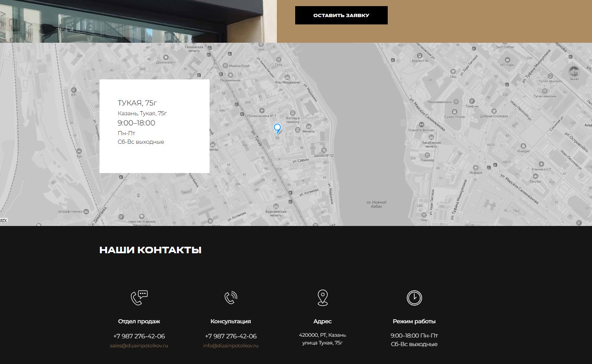
Task: Select the Гусь restaurant map icon
Action: tap(278, 59)
